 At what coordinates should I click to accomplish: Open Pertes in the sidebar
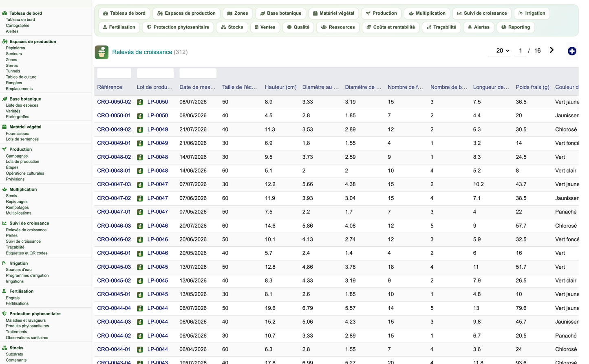(12, 236)
